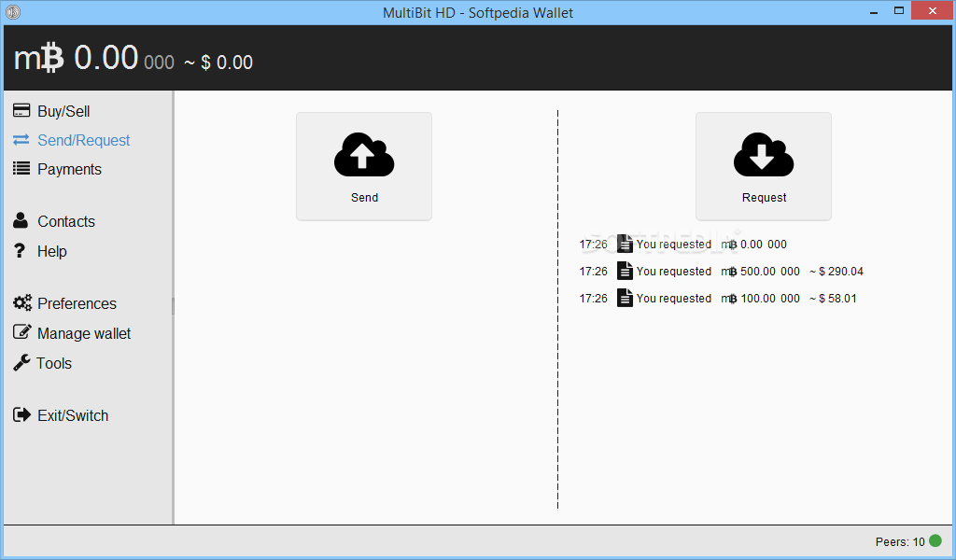This screenshot has height=560, width=956.
Task: Click the Send upload-cloud icon
Action: tap(364, 155)
